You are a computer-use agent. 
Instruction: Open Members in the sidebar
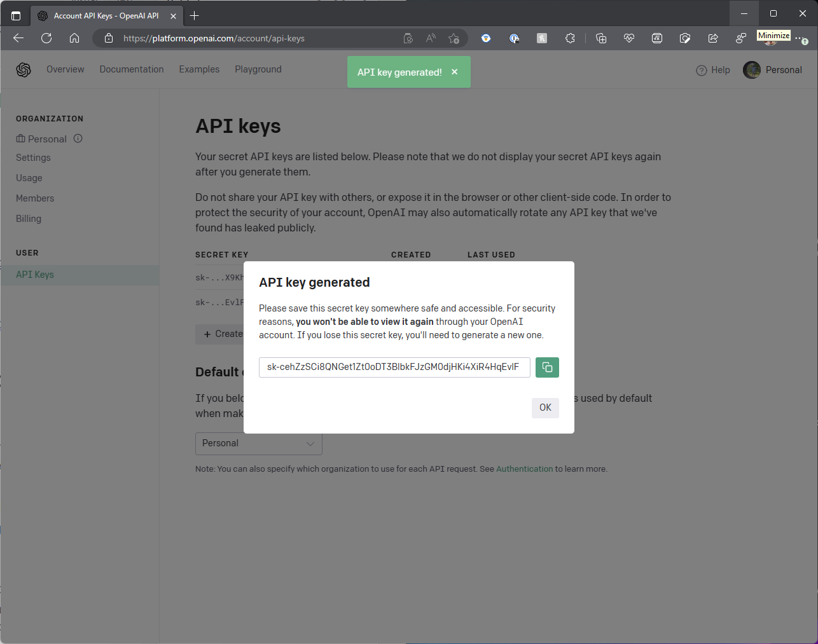35,198
